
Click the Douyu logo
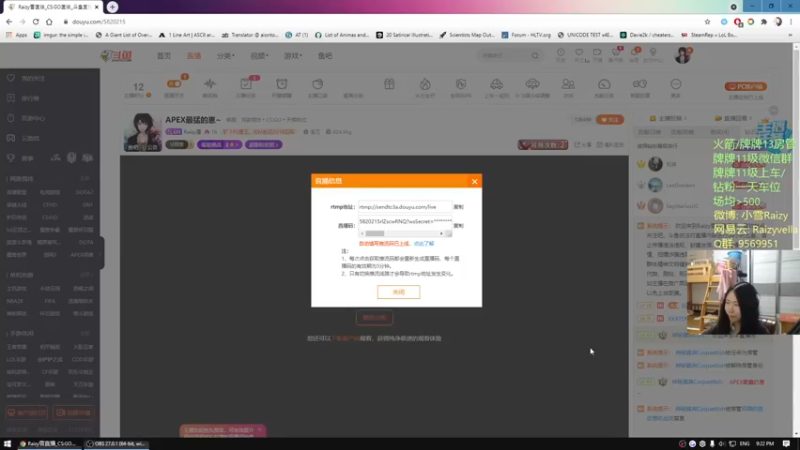click(x=116, y=56)
